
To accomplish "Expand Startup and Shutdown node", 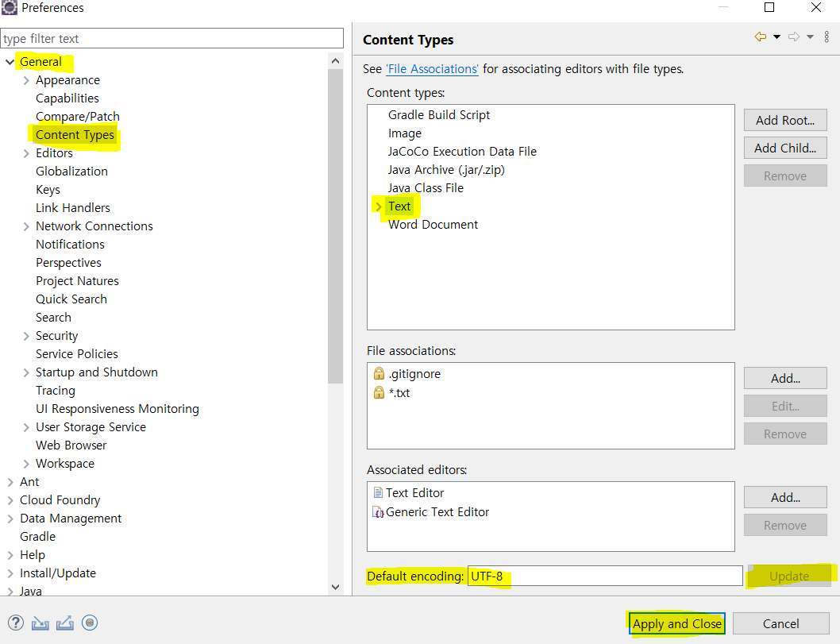I will coord(25,372).
